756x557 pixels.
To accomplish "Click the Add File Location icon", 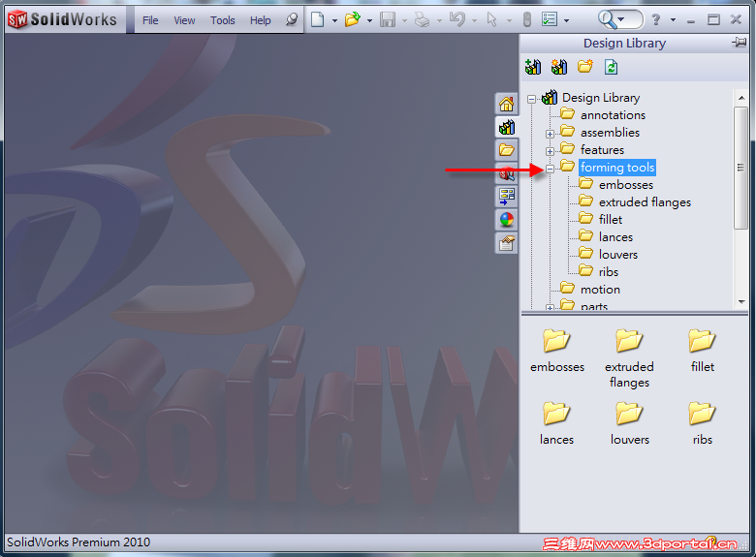I will (x=559, y=67).
